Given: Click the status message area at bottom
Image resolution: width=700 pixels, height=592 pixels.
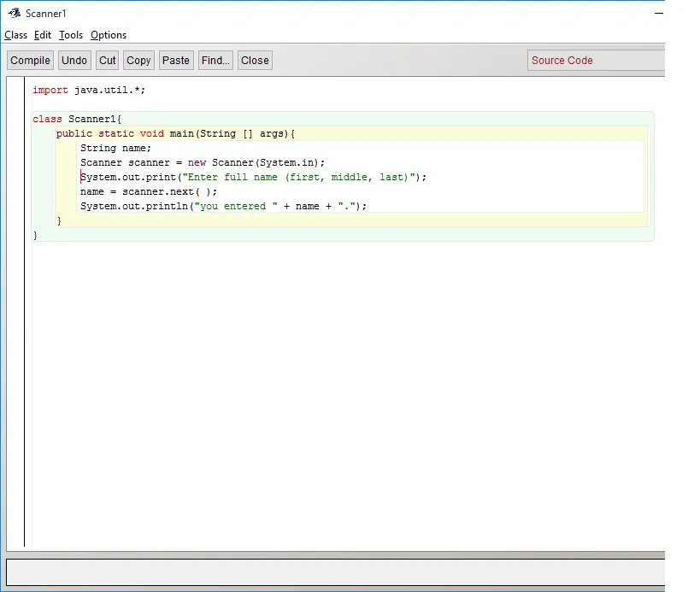Looking at the screenshot, I should (335, 572).
